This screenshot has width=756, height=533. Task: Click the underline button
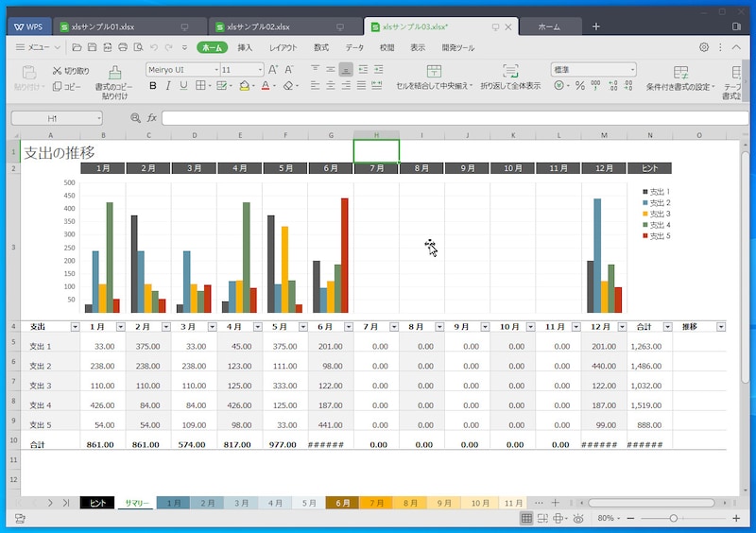[184, 86]
